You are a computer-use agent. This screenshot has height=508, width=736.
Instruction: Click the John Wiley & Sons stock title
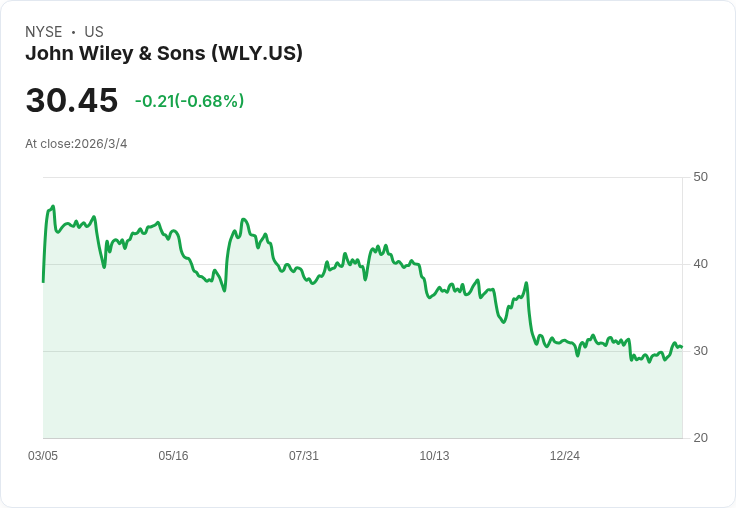164,53
